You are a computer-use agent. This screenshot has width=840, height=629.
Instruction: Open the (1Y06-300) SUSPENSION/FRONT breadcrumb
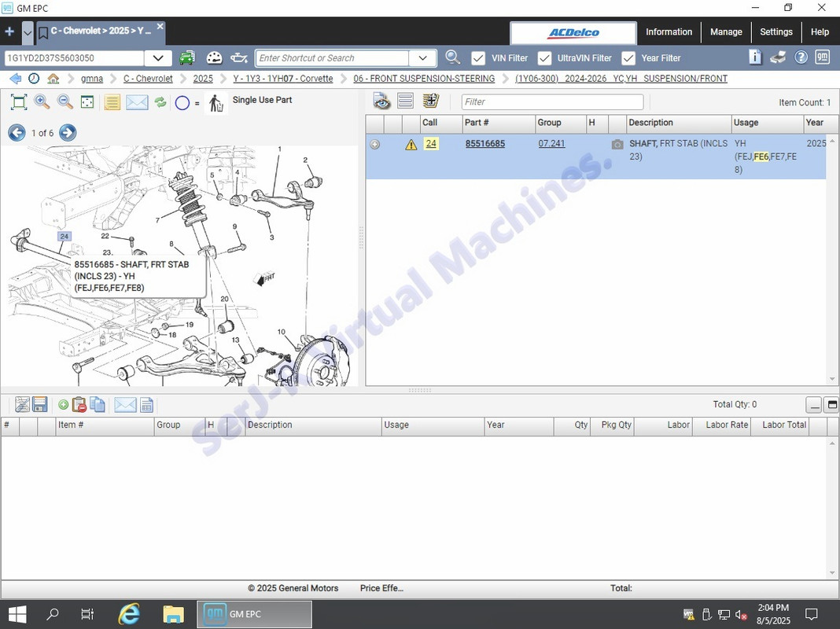click(x=621, y=79)
